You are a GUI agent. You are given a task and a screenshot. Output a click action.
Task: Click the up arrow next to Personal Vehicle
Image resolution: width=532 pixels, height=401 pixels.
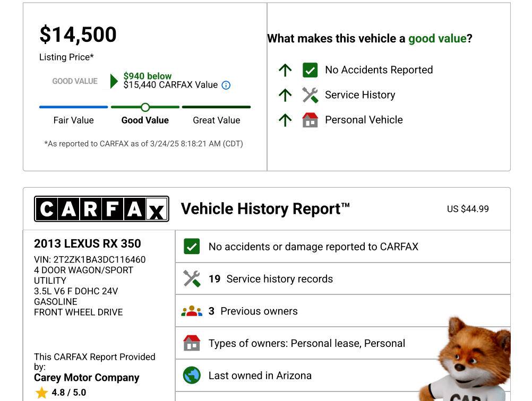tap(285, 120)
